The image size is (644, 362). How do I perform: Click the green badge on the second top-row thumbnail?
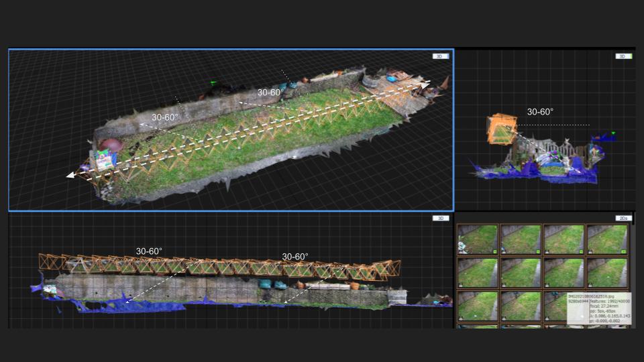[537, 251]
